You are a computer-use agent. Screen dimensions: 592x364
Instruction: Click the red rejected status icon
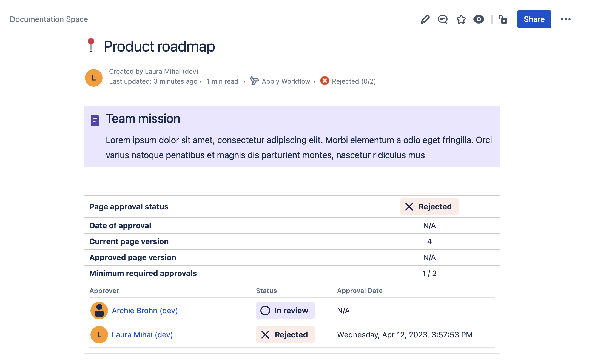(325, 81)
